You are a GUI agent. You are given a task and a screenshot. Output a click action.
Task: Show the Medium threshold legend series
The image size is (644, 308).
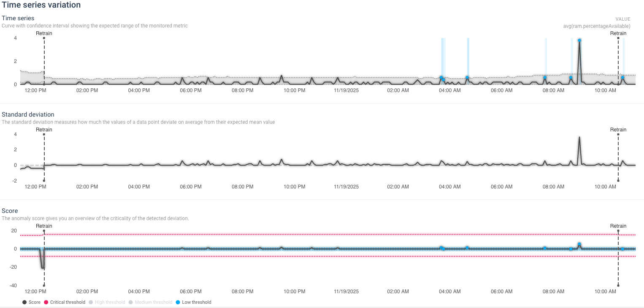point(150,302)
